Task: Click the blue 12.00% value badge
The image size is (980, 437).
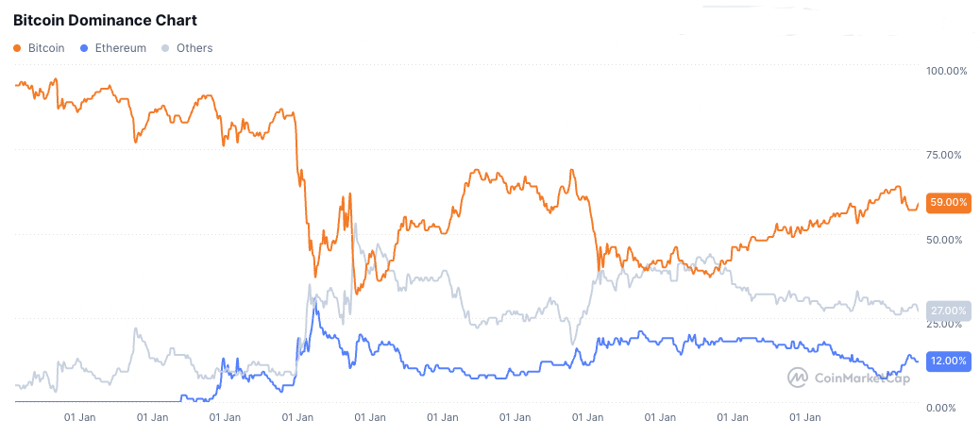Action: coord(948,361)
